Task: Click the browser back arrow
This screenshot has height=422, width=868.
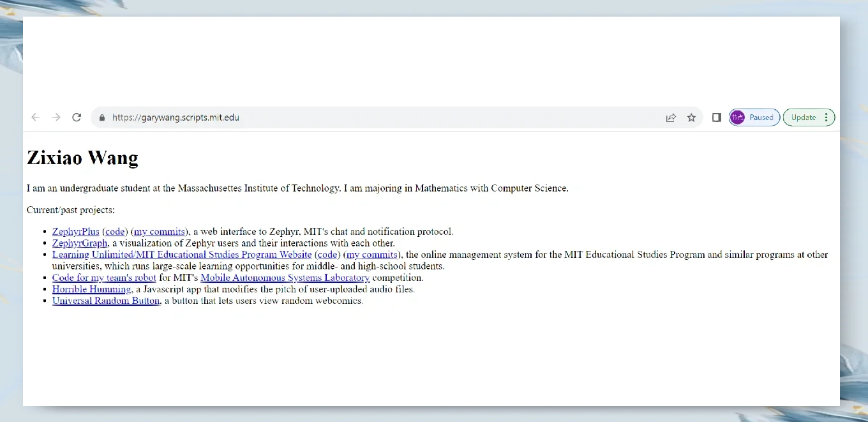Action: pos(36,117)
